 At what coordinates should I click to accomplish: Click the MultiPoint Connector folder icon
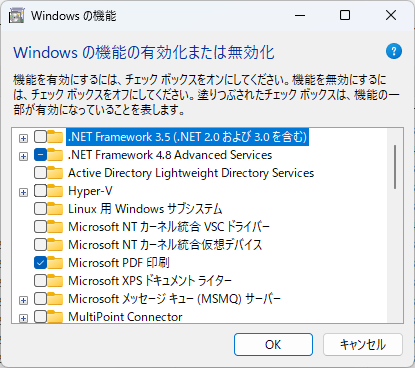[55, 316]
